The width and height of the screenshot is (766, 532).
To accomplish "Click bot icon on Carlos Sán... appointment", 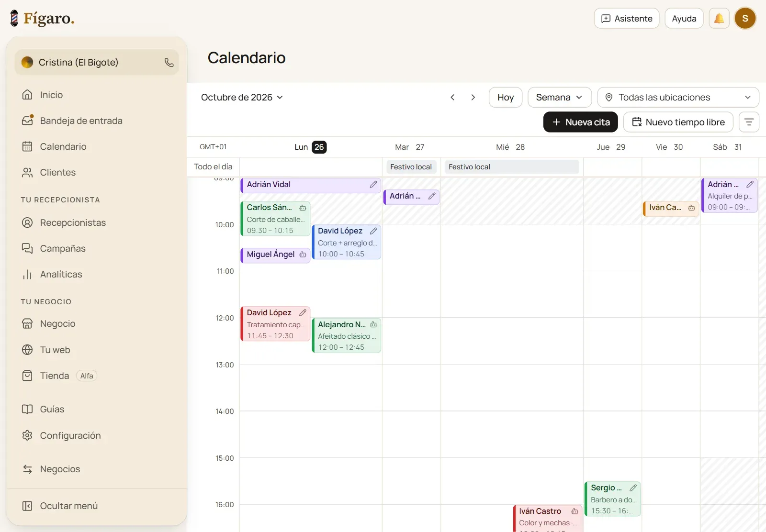I will pyautogui.click(x=303, y=208).
